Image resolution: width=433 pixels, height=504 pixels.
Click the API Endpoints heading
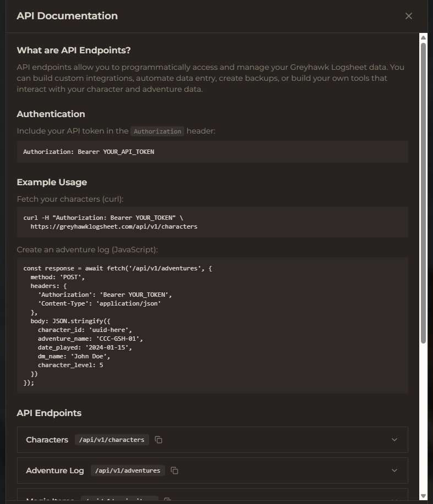(x=50, y=413)
